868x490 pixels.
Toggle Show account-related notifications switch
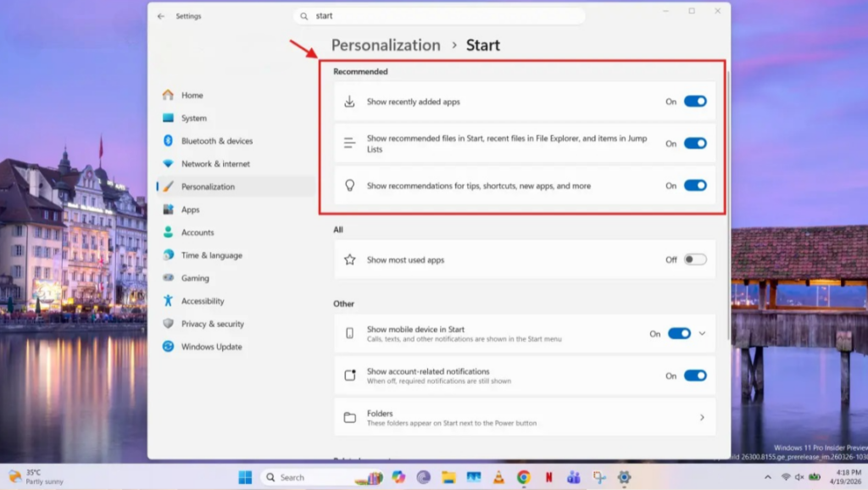[695, 376]
